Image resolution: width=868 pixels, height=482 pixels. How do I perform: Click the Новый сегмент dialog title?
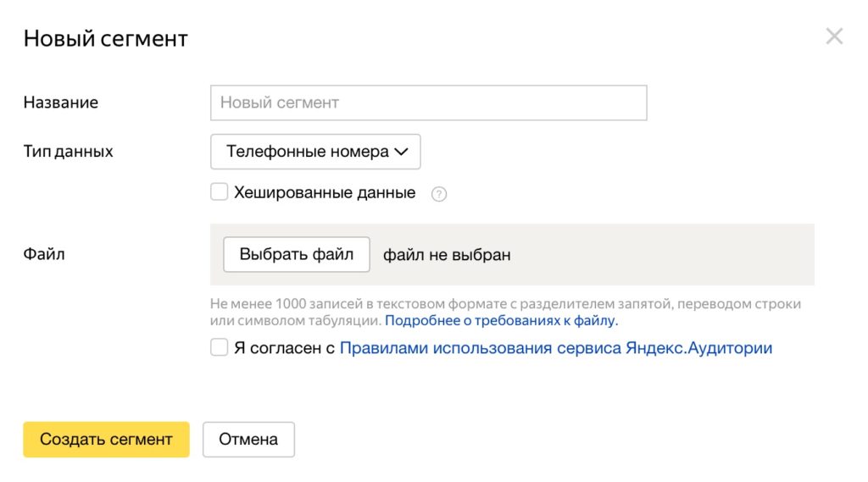(106, 38)
